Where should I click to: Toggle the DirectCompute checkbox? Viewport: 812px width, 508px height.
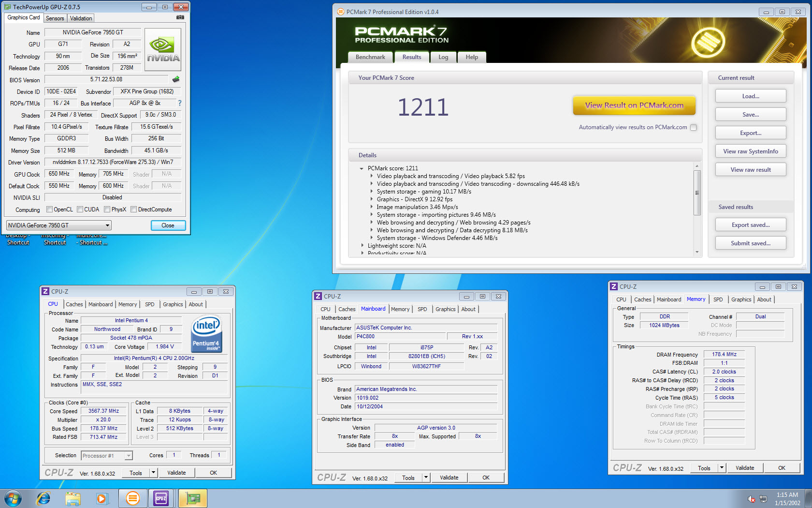point(133,209)
